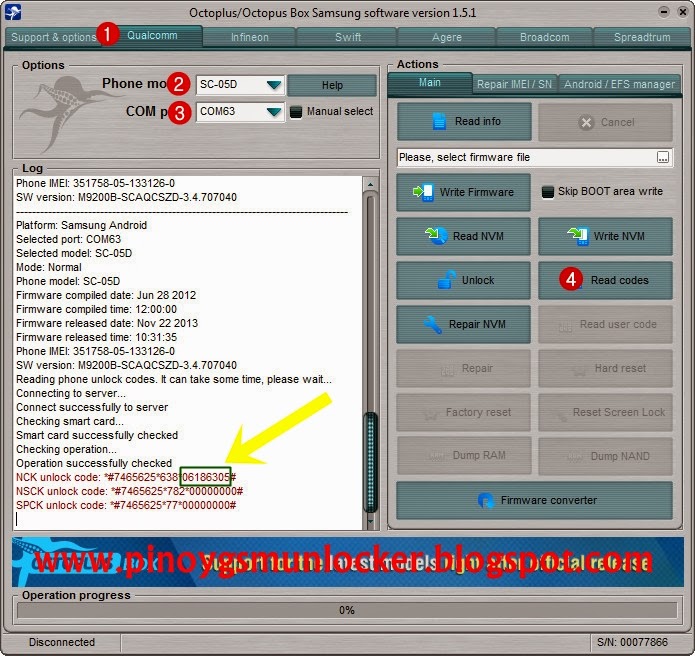Open the COM port dropdown
This screenshot has width=695, height=656.
point(274,112)
